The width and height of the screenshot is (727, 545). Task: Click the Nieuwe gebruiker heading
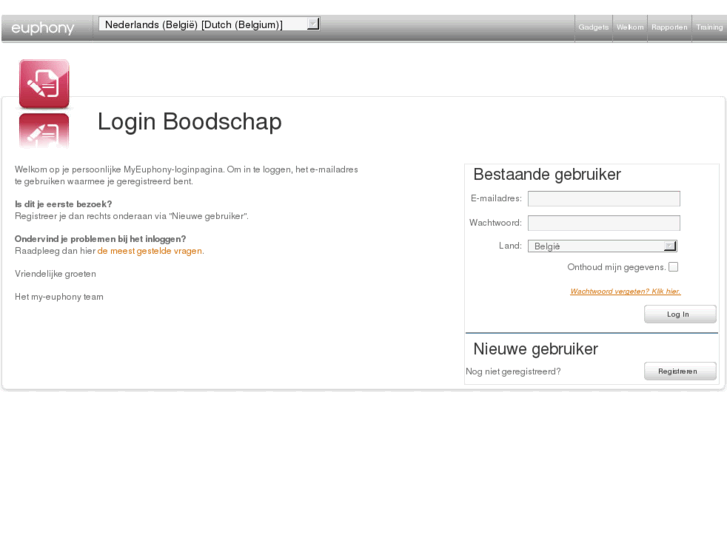[536, 349]
